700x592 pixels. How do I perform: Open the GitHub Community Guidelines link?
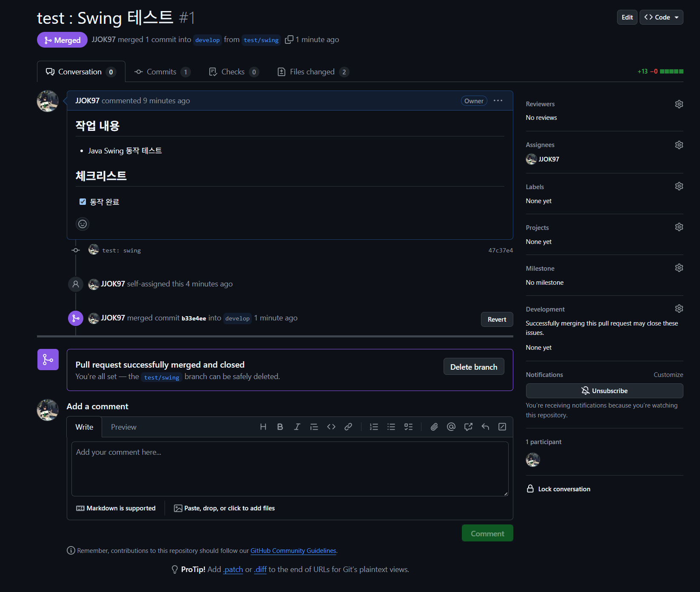point(293,551)
